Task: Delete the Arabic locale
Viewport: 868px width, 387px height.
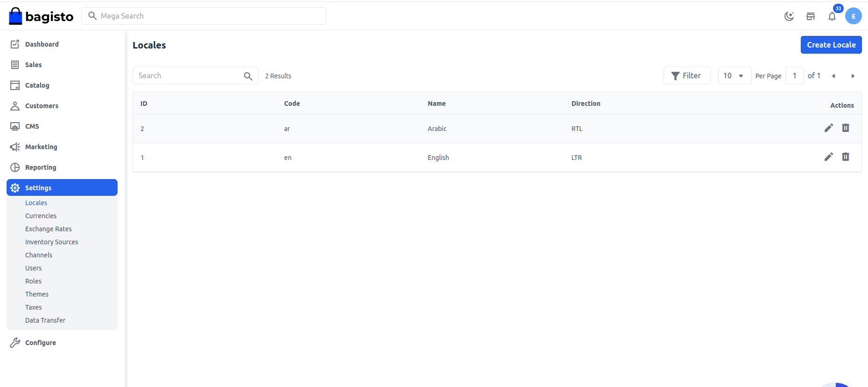Action: (x=845, y=128)
